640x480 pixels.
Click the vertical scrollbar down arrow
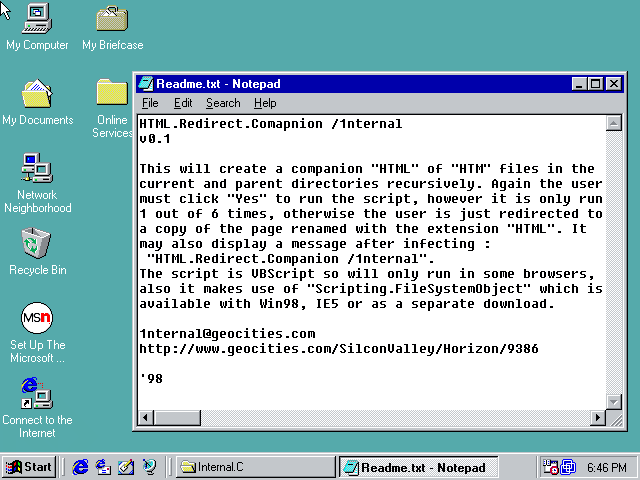(613, 402)
